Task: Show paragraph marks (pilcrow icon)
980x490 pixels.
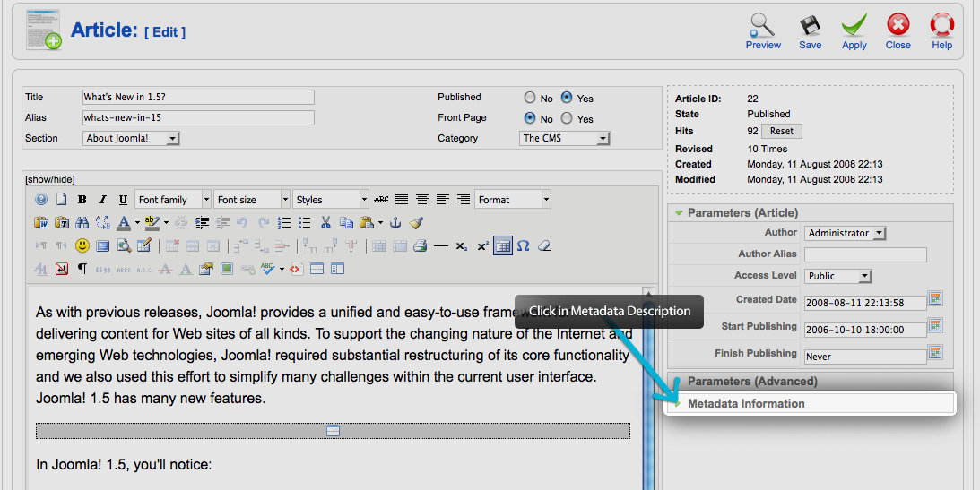Action: (82, 269)
